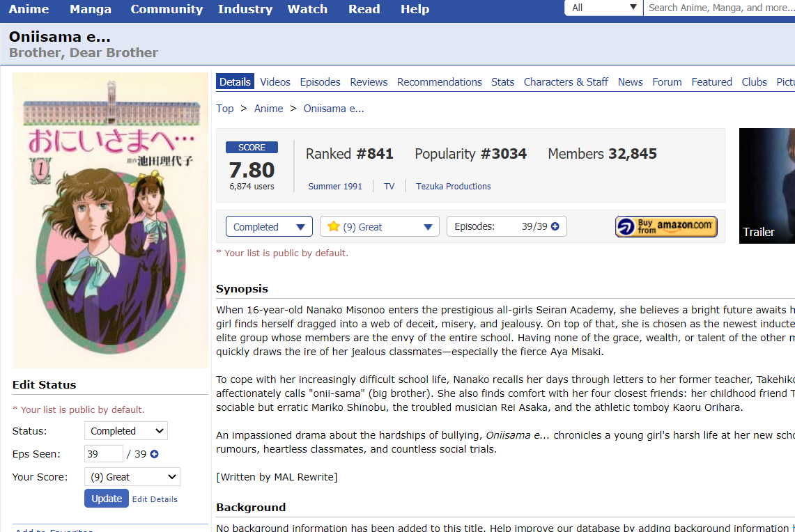Open the sidebar Status select box
Screen dimensions: 795x532
[x=125, y=431]
